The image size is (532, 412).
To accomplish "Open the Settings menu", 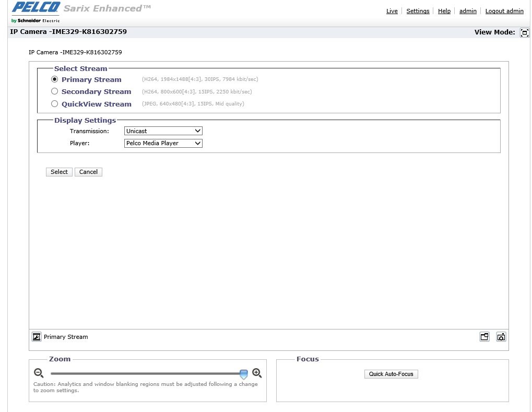I will tap(418, 11).
